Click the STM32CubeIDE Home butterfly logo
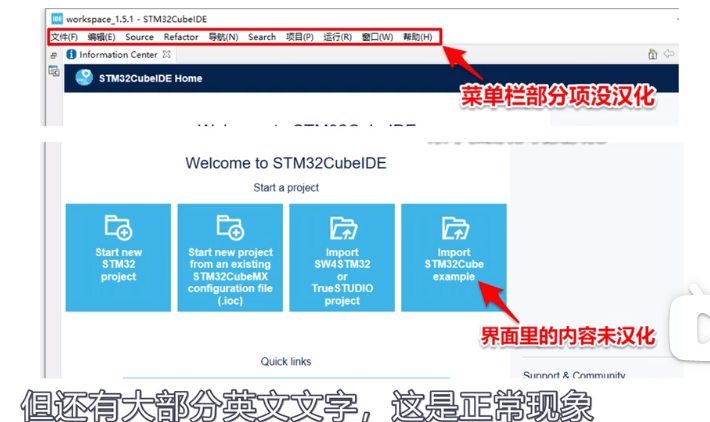The height and width of the screenshot is (422, 710). coord(84,78)
